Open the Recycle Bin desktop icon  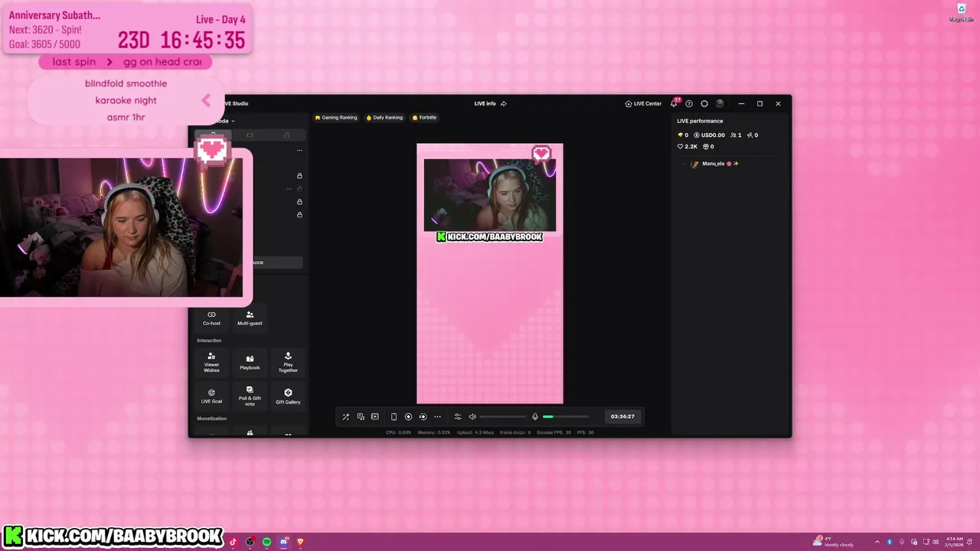tap(961, 12)
